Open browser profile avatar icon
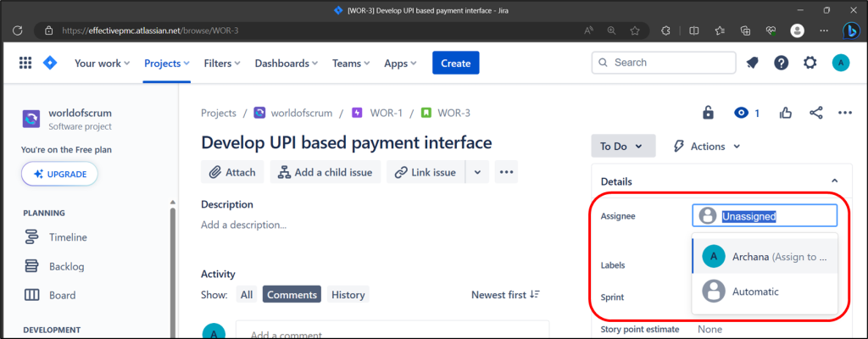The width and height of the screenshot is (868, 339). [797, 31]
